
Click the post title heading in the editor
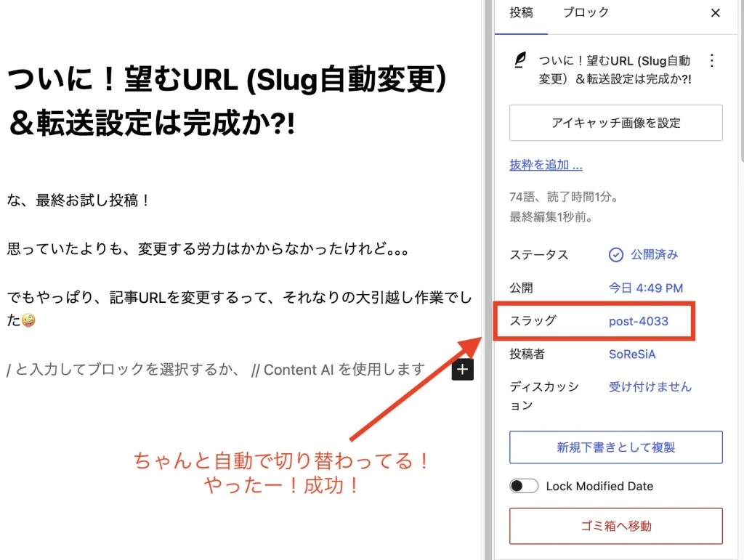(227, 100)
